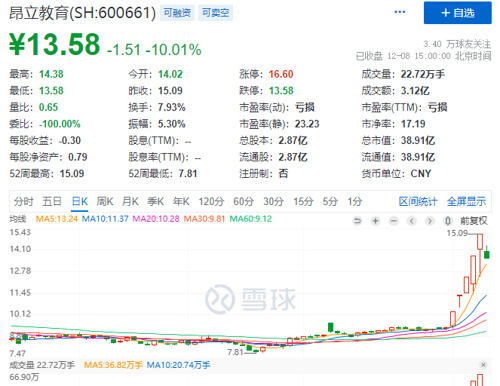This screenshot has height=386, width=500.
Task: Click the 7.81 low price marker
Action: point(235,352)
